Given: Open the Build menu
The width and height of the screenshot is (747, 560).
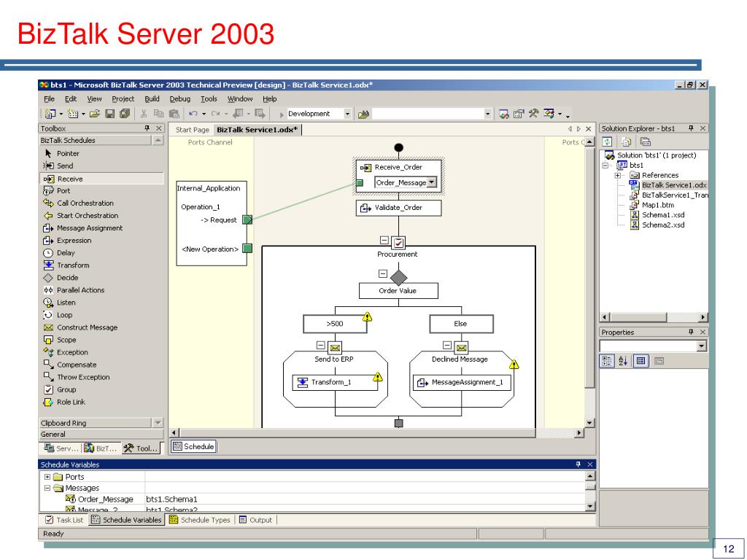Looking at the screenshot, I should click(152, 99).
